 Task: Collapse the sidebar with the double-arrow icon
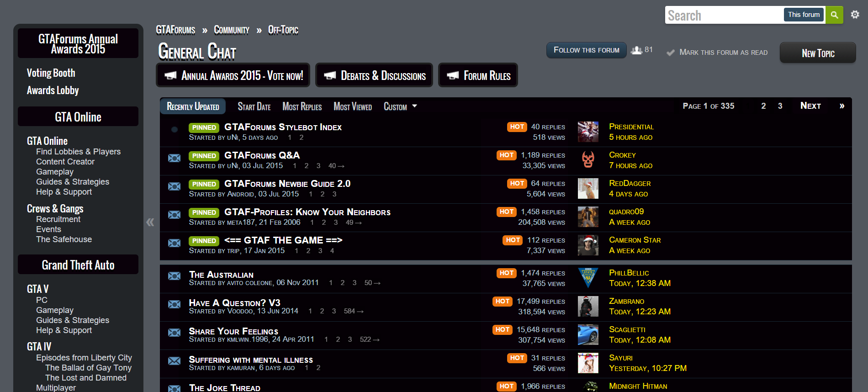coord(150,222)
